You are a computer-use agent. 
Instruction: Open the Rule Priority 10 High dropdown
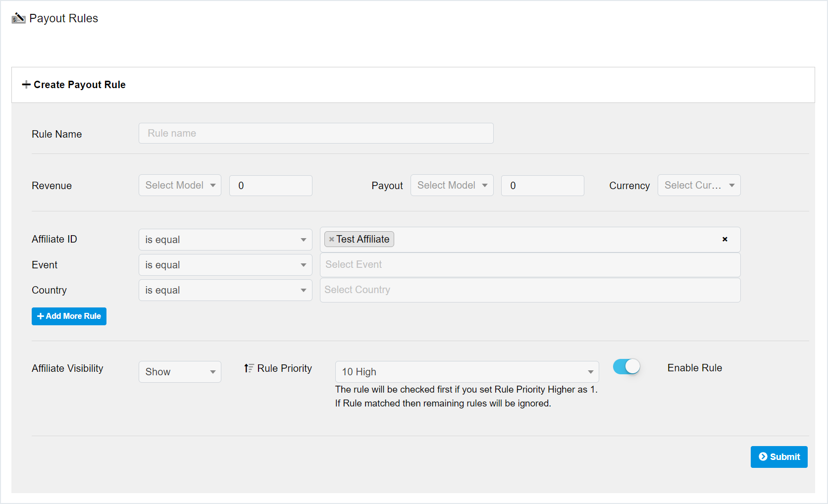(466, 372)
